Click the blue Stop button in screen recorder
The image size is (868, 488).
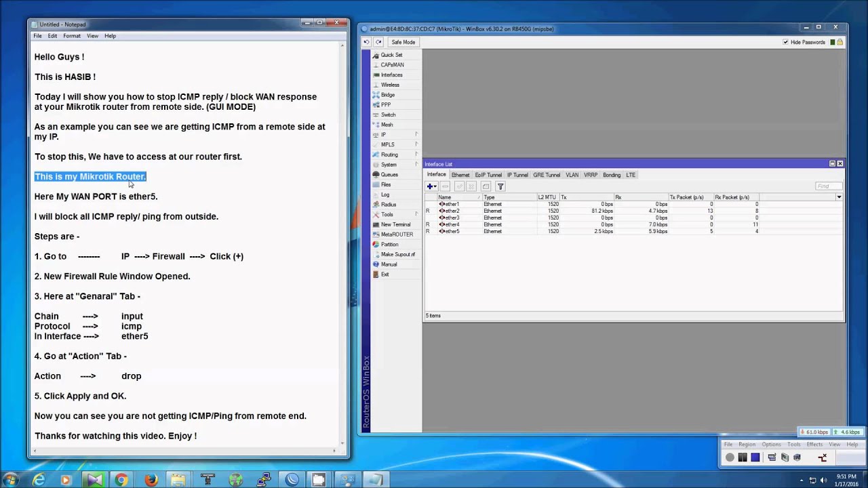click(x=755, y=457)
